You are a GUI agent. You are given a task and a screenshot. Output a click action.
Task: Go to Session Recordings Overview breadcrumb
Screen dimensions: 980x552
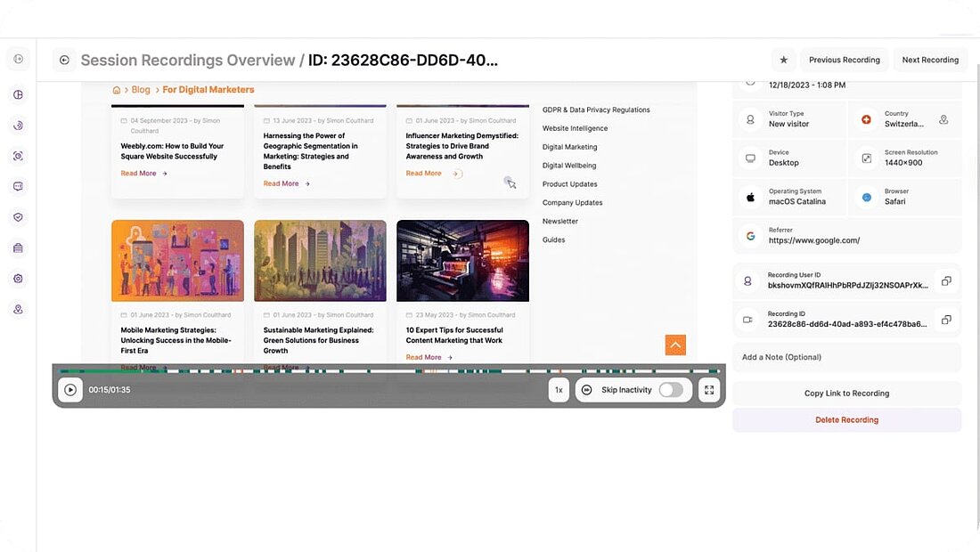point(187,61)
